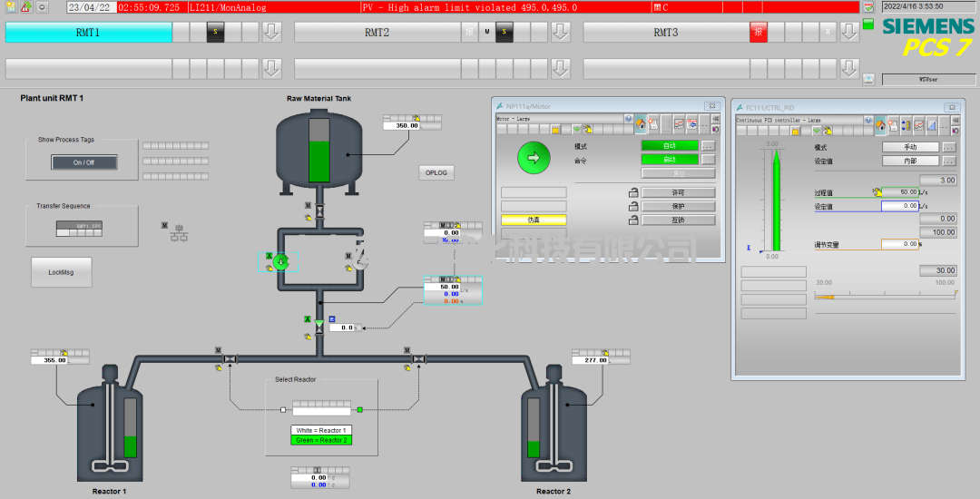Switch to the RMT3 plant area tab
The image size is (980, 499).
coord(665,33)
